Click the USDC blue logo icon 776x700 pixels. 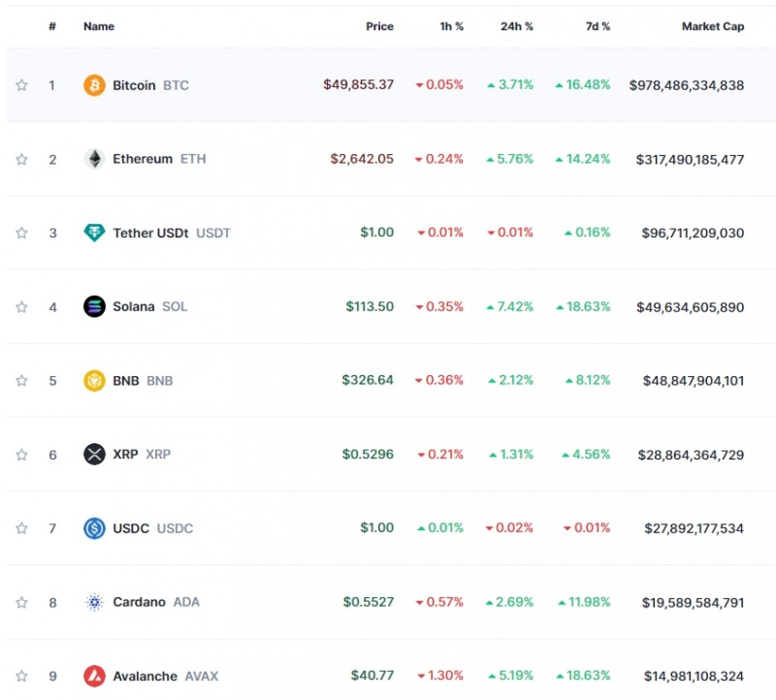coord(94,528)
